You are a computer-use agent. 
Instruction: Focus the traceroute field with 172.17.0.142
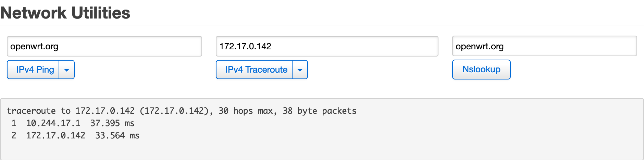click(x=327, y=46)
